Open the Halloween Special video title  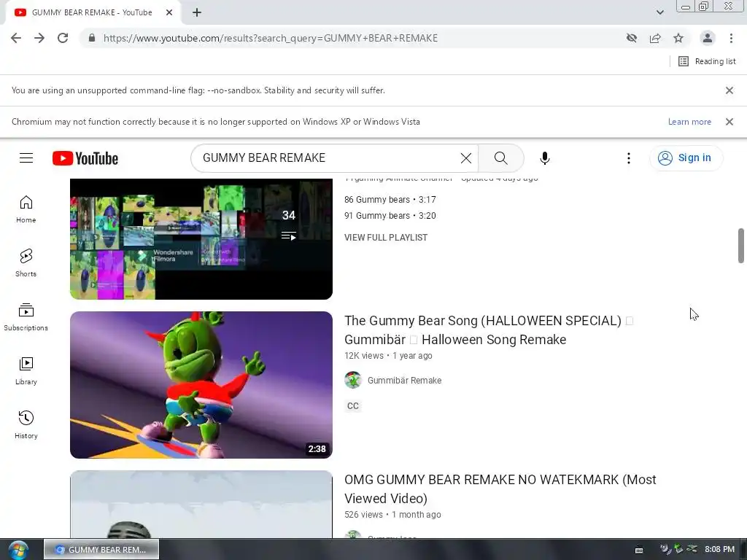click(x=489, y=330)
